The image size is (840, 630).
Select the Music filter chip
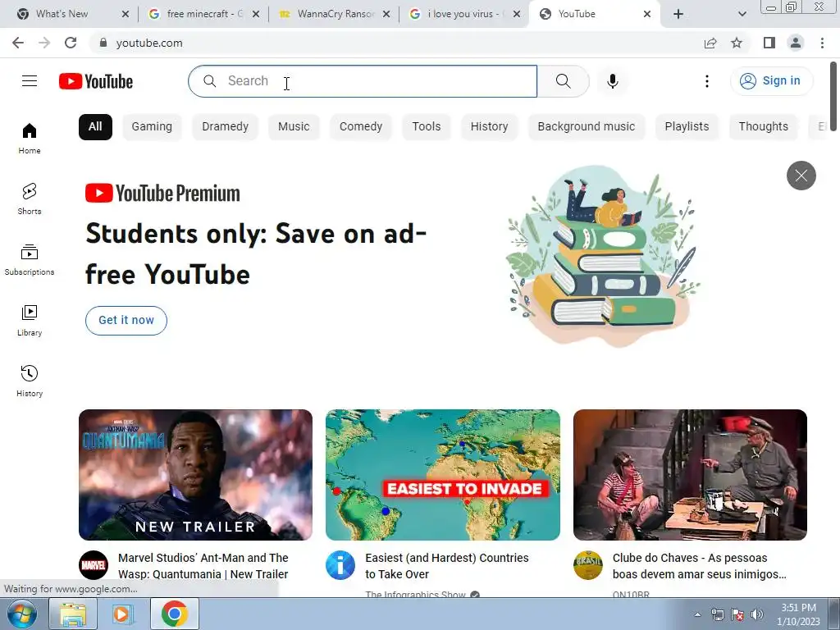tap(294, 127)
